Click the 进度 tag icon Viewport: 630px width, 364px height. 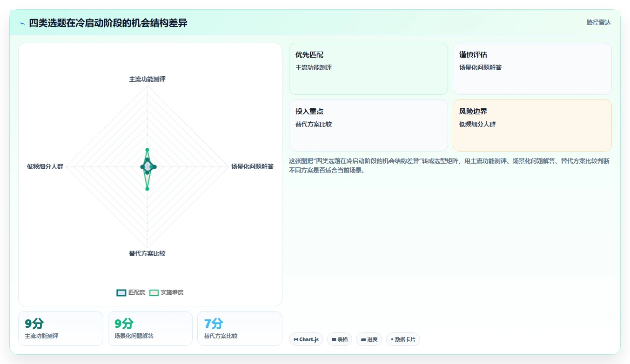coord(363,340)
